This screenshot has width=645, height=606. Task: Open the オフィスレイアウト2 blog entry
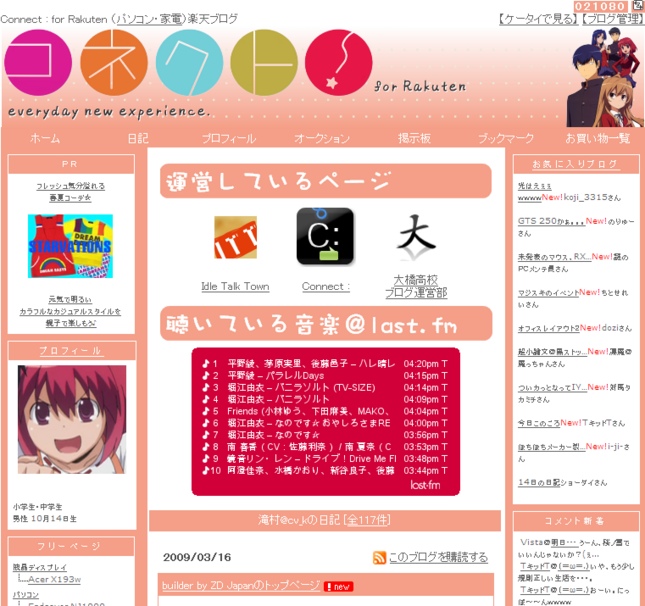point(548,328)
